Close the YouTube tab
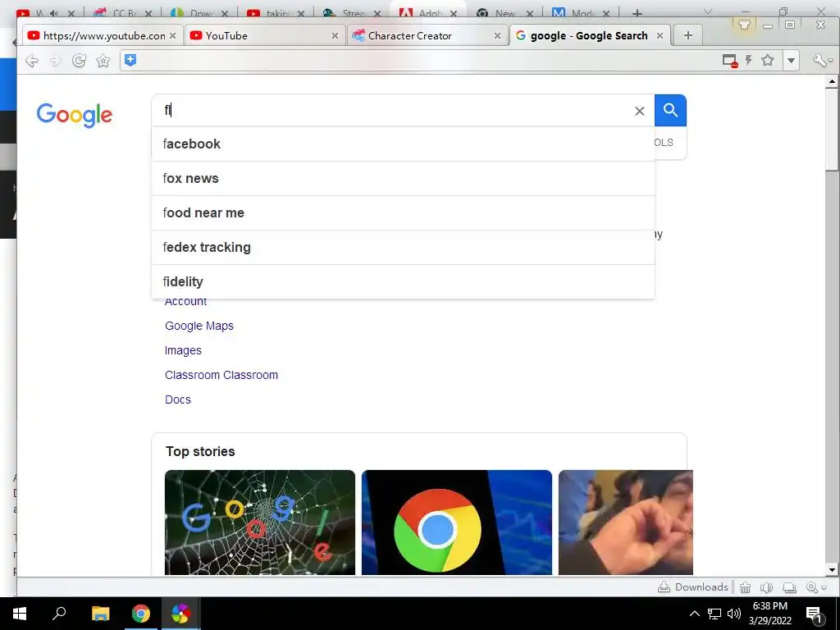840x630 pixels. [x=335, y=35]
